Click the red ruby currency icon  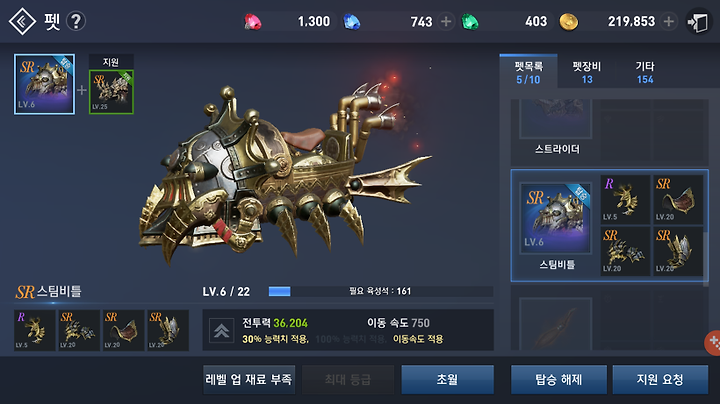(253, 22)
